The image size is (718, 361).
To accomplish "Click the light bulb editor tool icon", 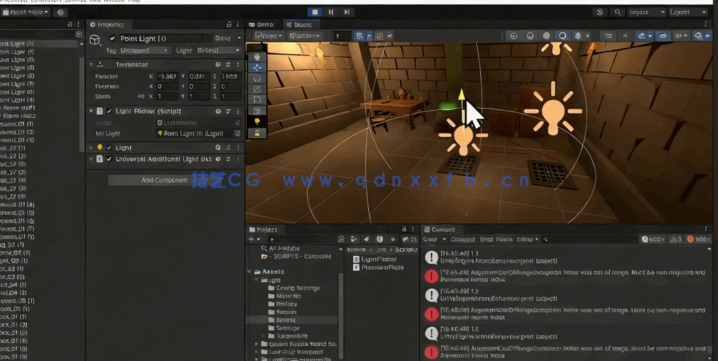I will tap(257, 122).
